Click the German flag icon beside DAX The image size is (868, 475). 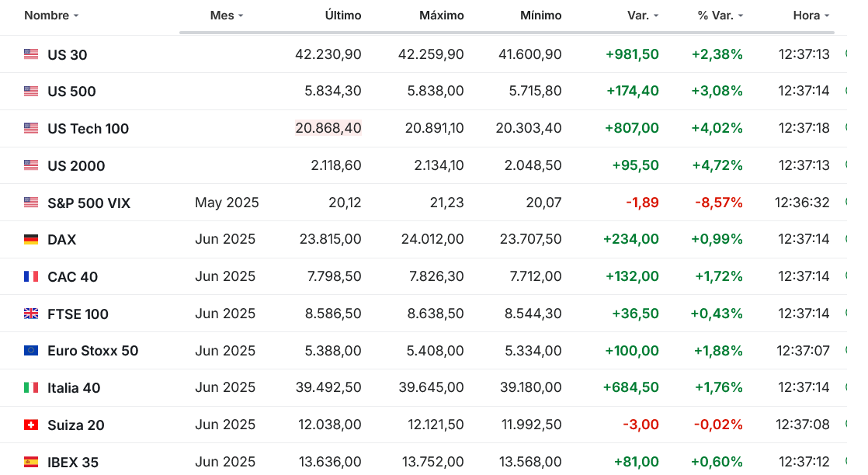pyautogui.click(x=31, y=239)
